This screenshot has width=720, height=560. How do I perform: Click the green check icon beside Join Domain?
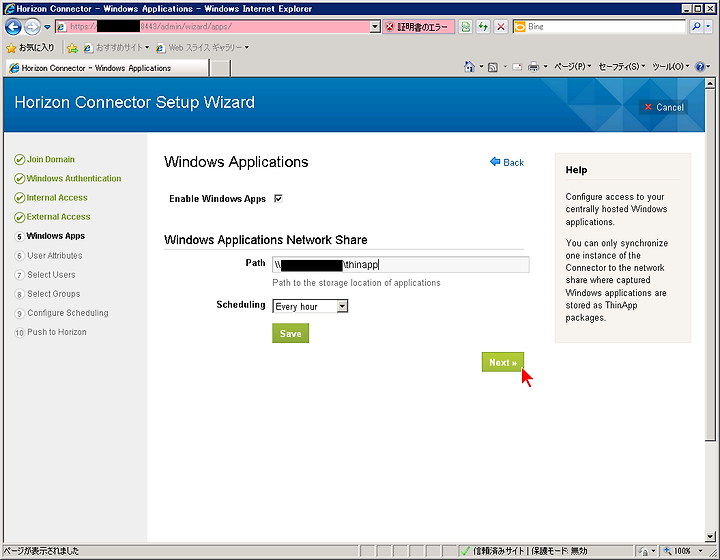point(19,159)
